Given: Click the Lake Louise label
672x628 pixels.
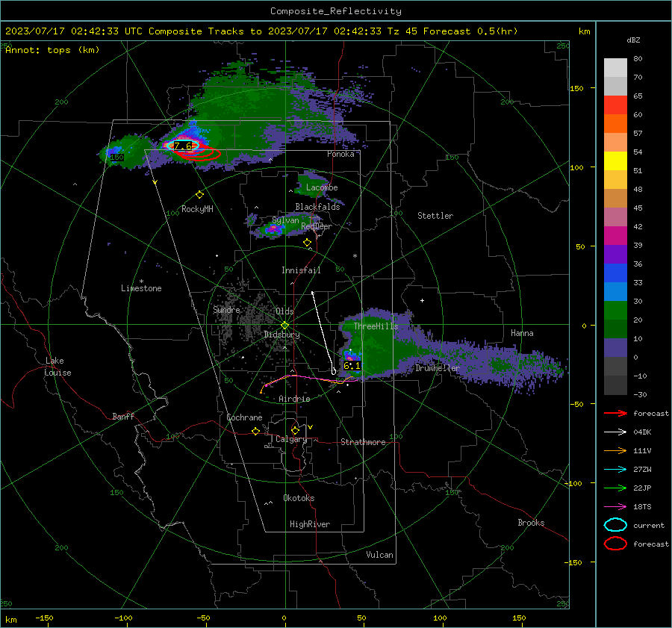Looking at the screenshot, I should click(x=58, y=367).
